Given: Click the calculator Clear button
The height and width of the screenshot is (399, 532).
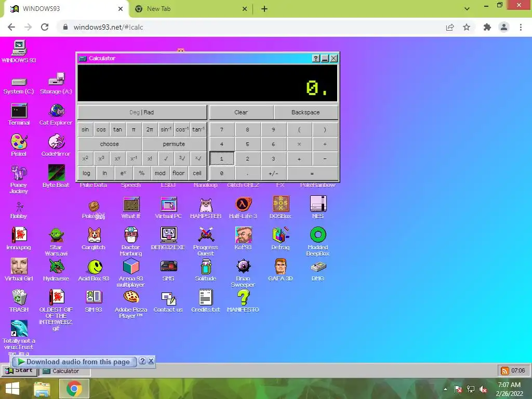Looking at the screenshot, I should 241,112.
